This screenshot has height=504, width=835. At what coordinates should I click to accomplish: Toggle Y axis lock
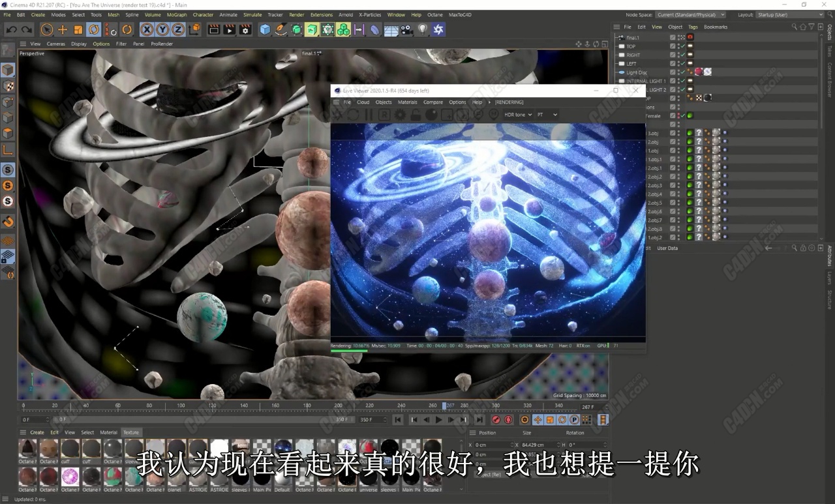[x=162, y=29]
